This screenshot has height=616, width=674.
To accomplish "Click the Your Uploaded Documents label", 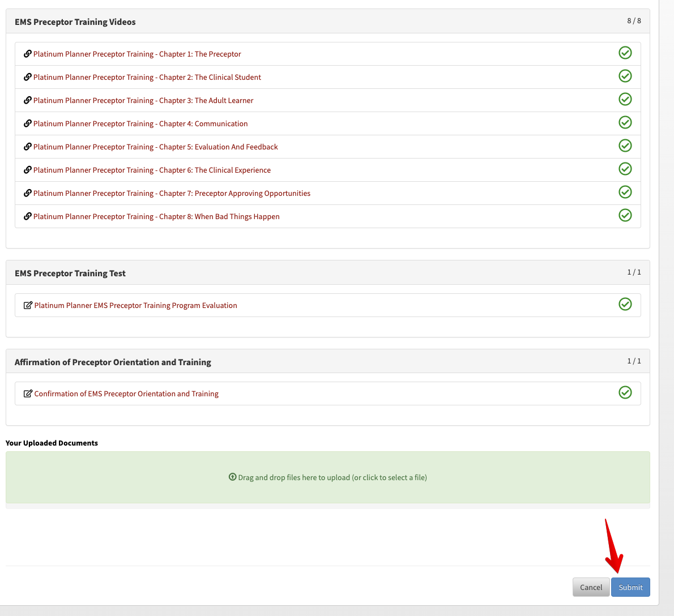I will [x=52, y=443].
